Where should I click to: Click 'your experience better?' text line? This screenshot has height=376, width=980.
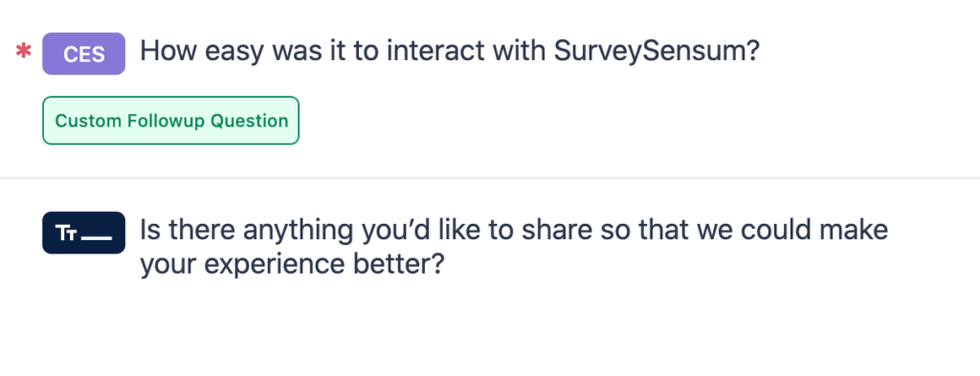(292, 264)
